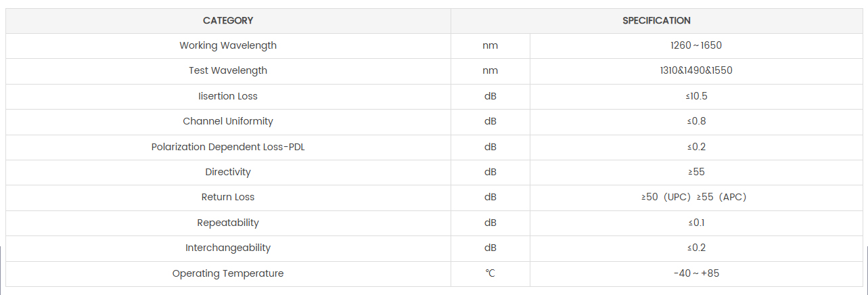Click the -40~+85 temperature value
The image size is (868, 295).
696,273
